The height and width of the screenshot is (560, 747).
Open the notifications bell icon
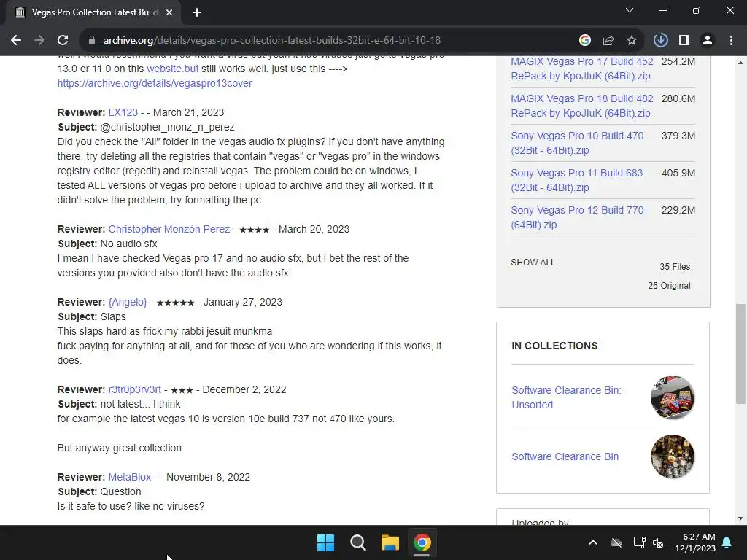point(727,542)
